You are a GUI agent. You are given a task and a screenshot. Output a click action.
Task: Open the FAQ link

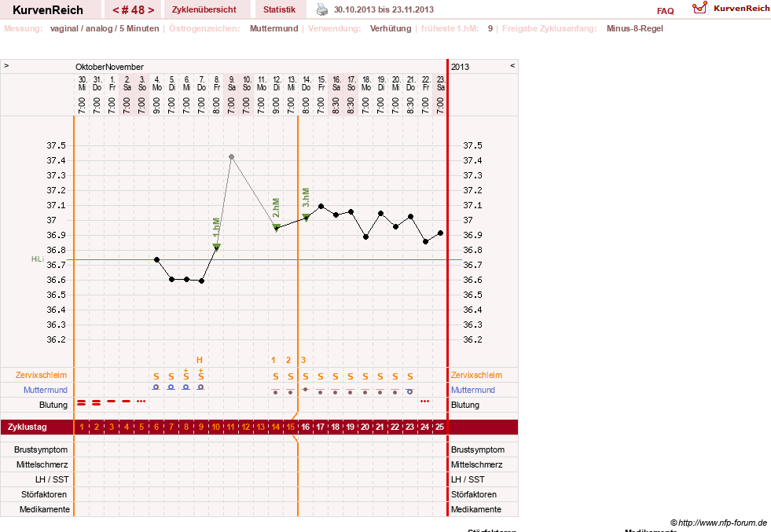[665, 11]
